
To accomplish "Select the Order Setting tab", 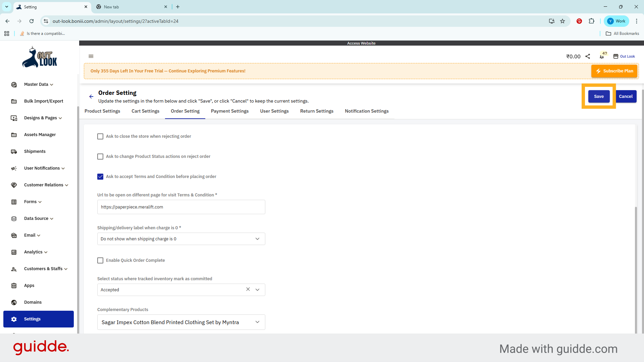I will 185,111.
